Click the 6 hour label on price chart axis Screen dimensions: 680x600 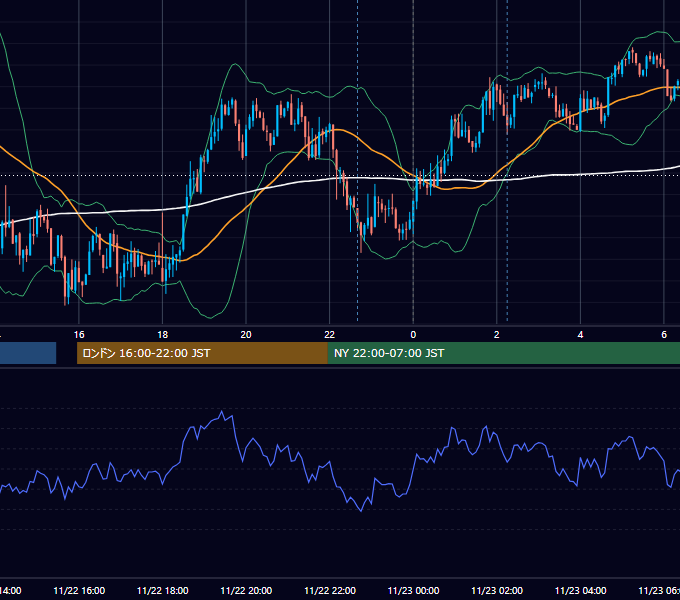(x=664, y=334)
